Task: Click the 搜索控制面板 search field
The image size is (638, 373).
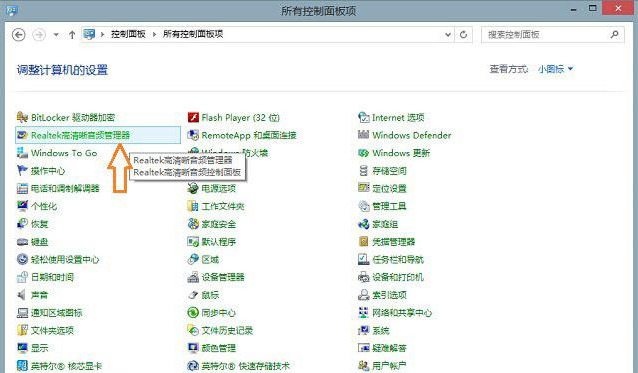Action: [553, 35]
